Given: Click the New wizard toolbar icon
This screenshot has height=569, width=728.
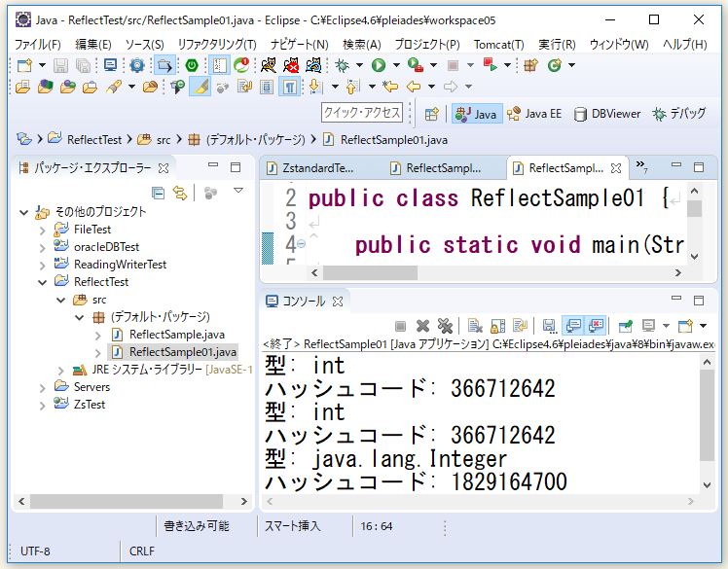Looking at the screenshot, I should point(24,65).
